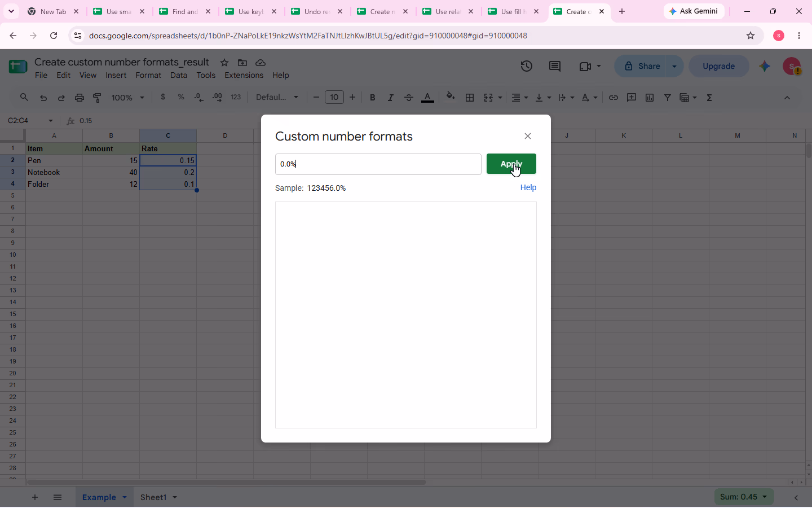This screenshot has width=812, height=508.
Task: Close the Custom number formats dialog
Action: (x=528, y=136)
